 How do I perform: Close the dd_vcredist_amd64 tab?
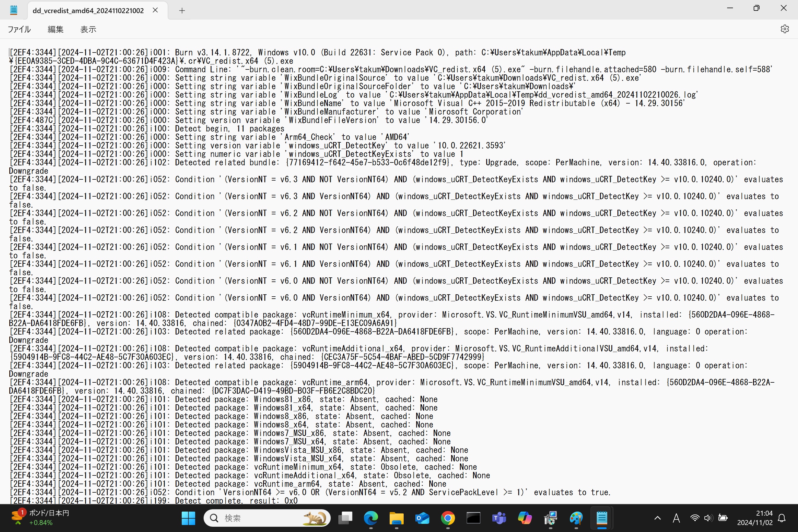click(155, 10)
